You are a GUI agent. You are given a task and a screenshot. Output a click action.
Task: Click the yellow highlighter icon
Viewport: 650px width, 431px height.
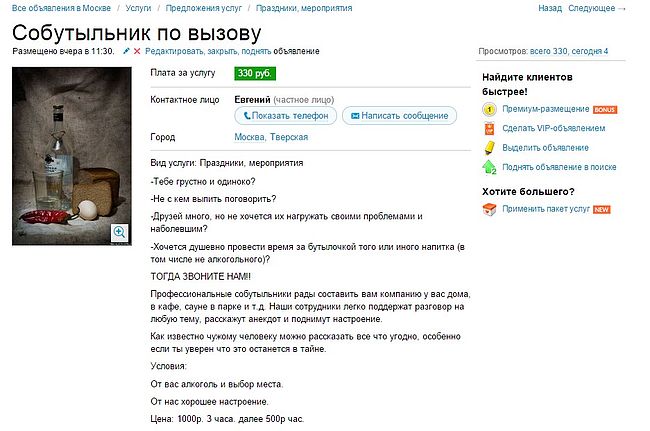[489, 147]
